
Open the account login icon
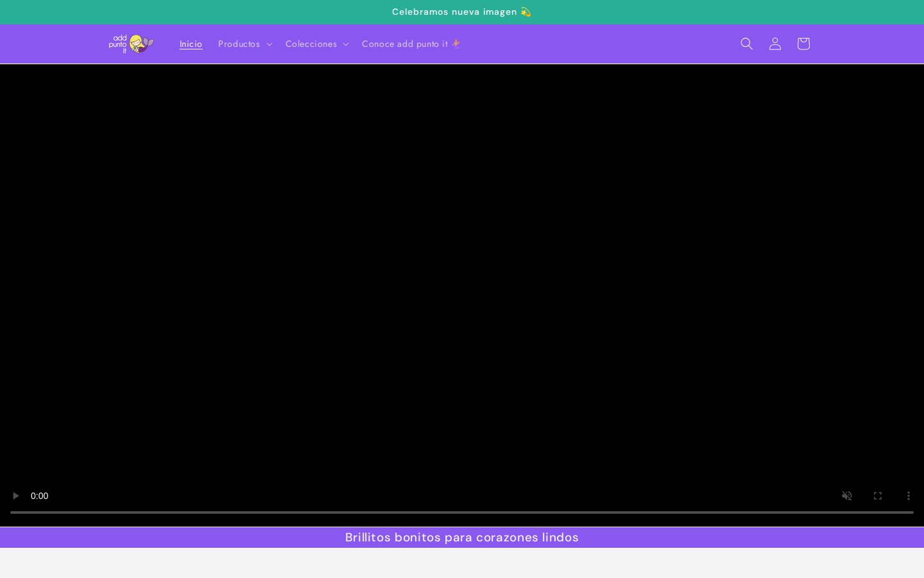click(x=775, y=44)
